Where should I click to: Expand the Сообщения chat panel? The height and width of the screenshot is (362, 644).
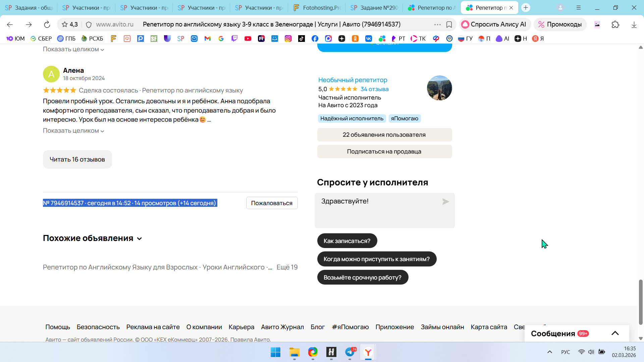click(615, 333)
